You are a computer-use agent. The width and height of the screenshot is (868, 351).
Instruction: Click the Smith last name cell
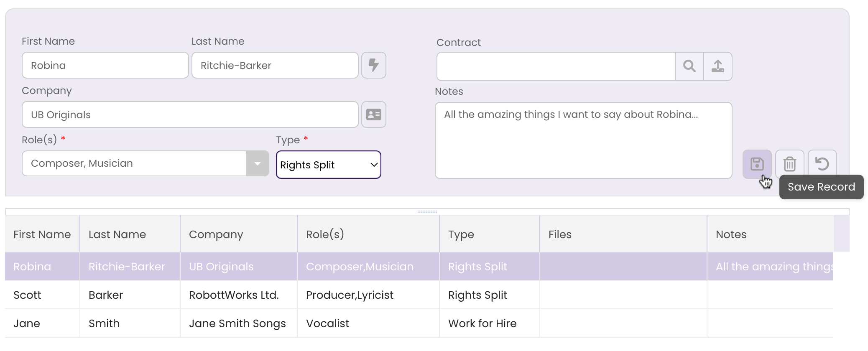pos(130,323)
